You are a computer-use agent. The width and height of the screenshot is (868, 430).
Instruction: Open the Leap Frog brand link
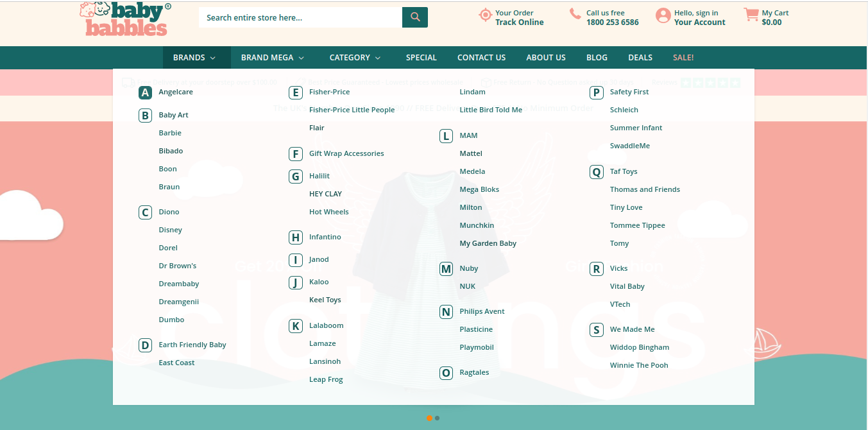[326, 379]
